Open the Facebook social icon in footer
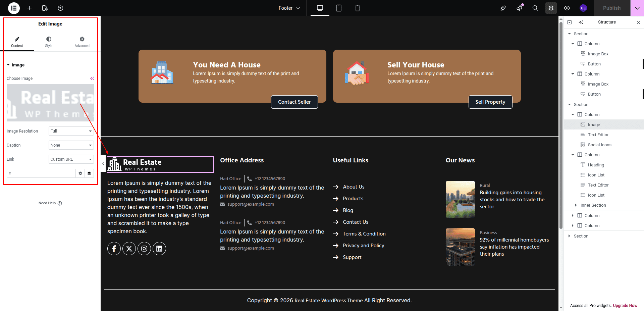 coord(114,249)
